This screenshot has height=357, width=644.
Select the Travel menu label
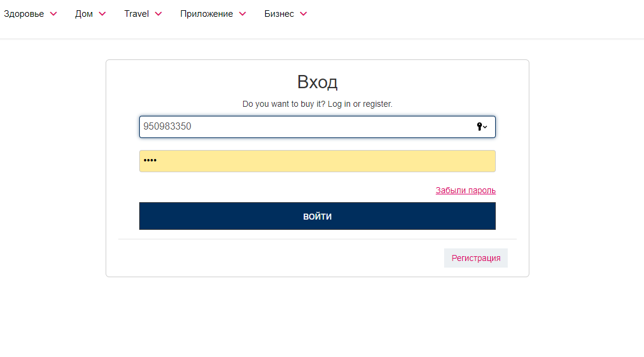(136, 14)
